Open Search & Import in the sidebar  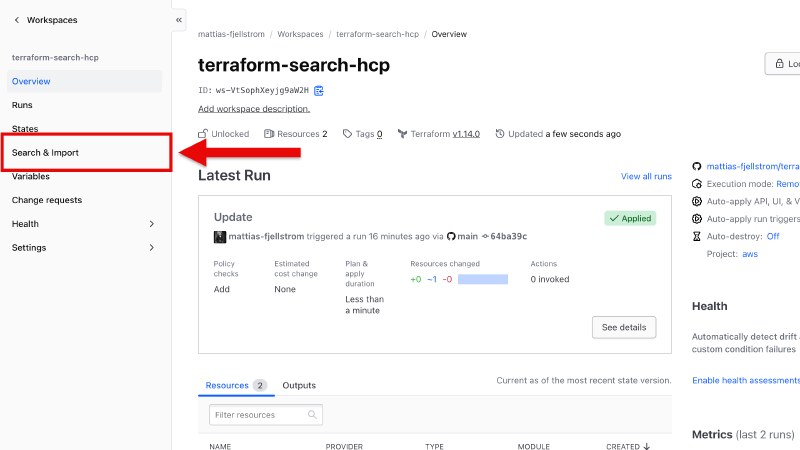pos(45,153)
